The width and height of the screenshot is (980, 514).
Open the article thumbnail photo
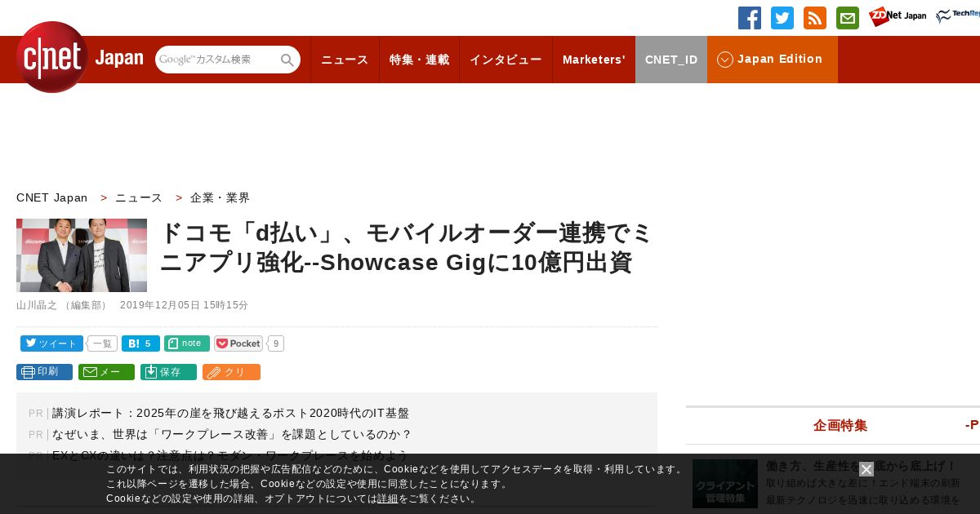(x=82, y=255)
